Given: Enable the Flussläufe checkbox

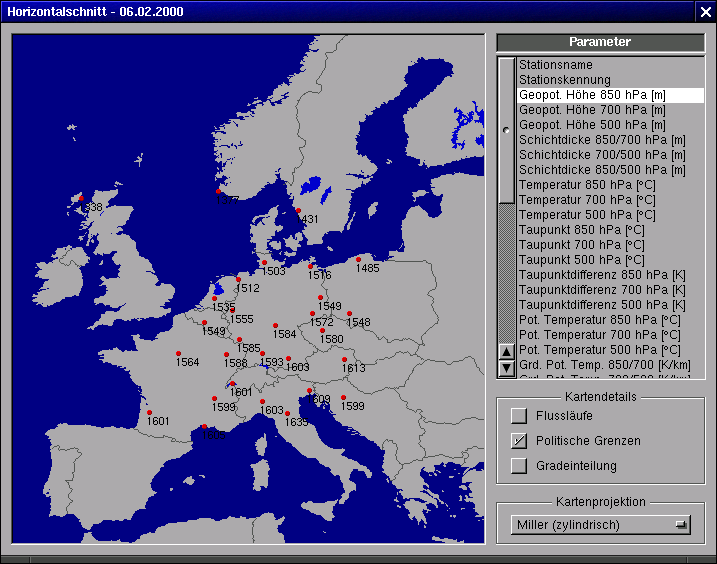Looking at the screenshot, I should point(518,416).
